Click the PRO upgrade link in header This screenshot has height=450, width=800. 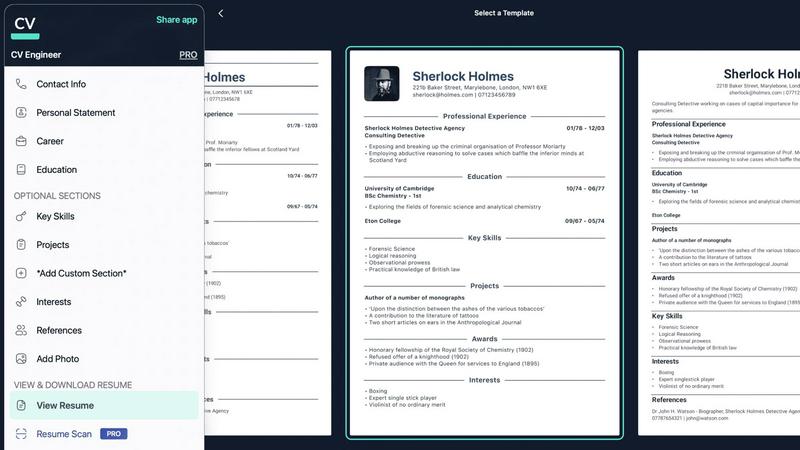188,55
